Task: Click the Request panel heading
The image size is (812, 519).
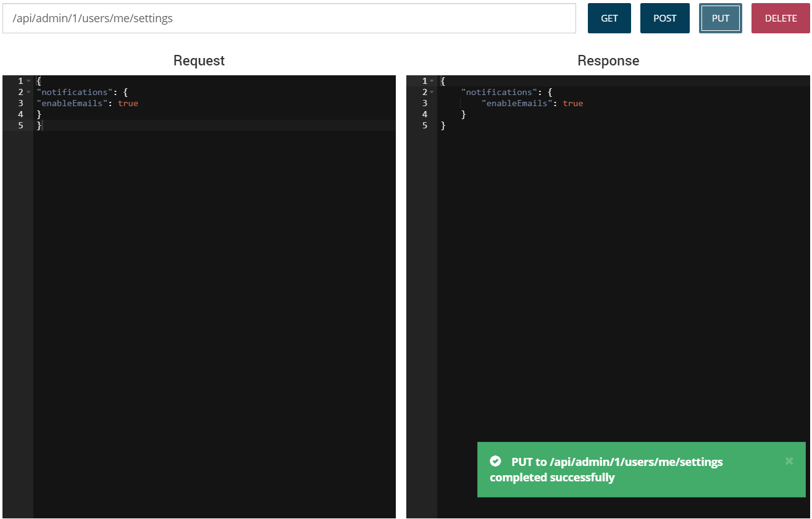Action: pyautogui.click(x=199, y=60)
